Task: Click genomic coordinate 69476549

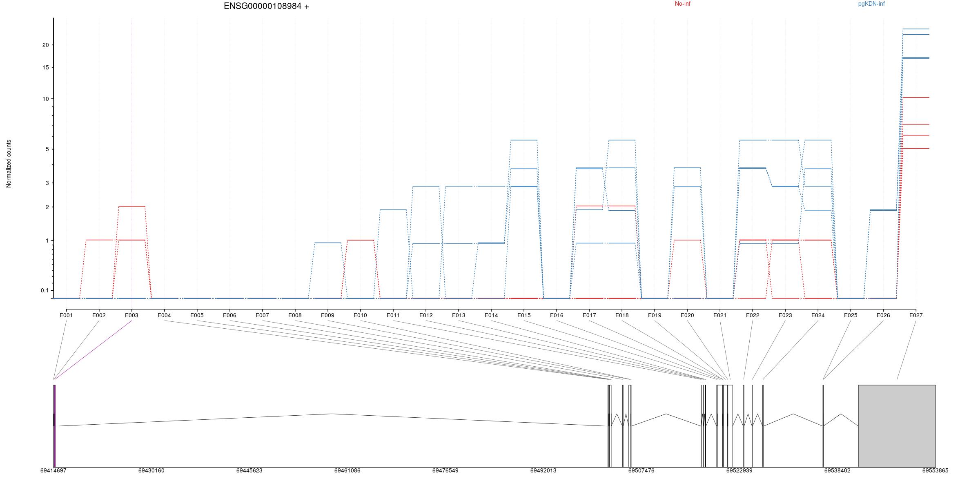Action: tap(445, 470)
